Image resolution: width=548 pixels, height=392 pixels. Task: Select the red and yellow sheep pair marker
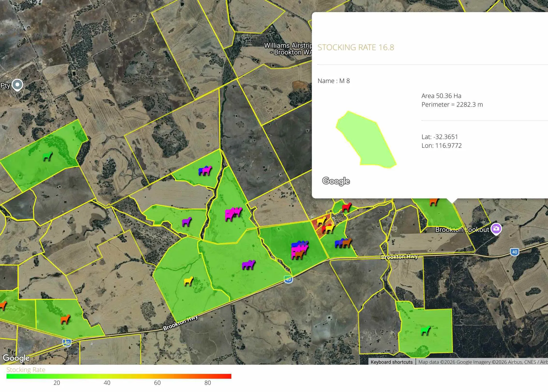click(328, 228)
